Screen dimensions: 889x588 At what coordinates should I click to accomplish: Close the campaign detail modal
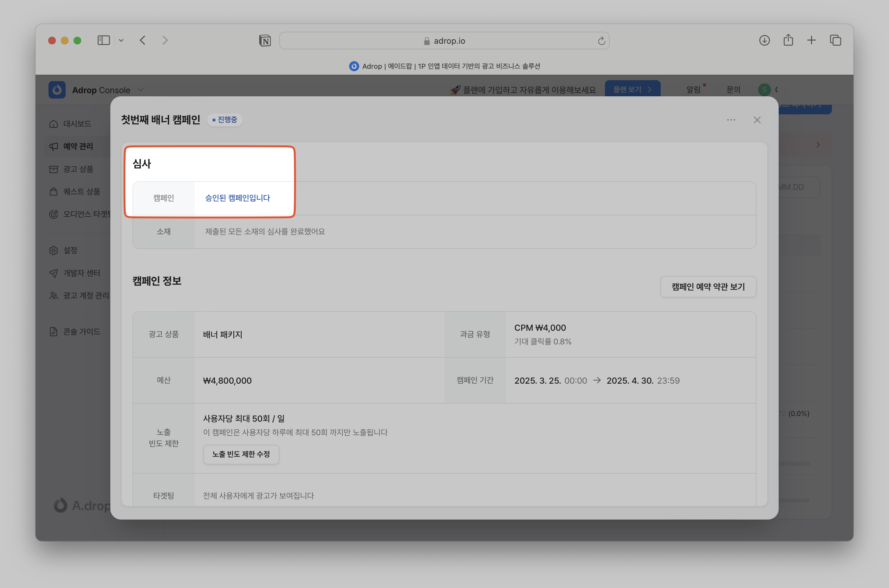[757, 120]
